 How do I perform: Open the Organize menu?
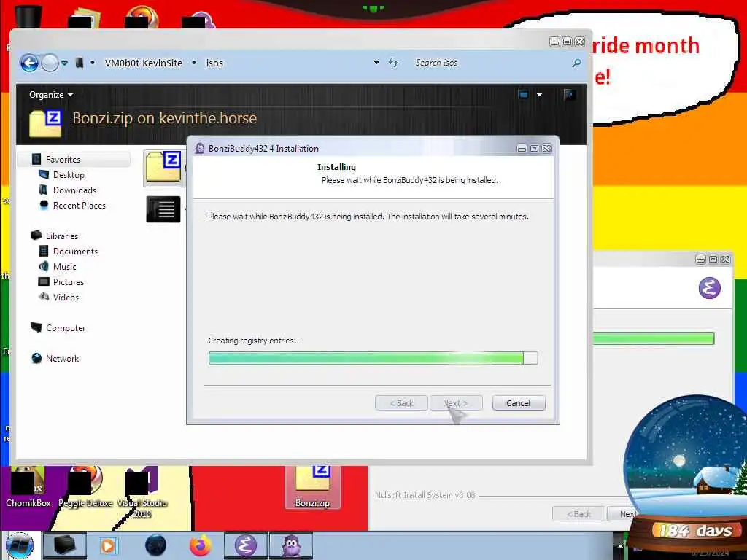pos(51,94)
